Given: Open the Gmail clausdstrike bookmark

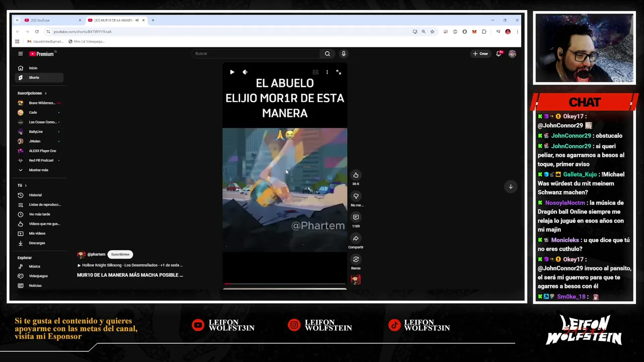Looking at the screenshot, I should point(45,42).
